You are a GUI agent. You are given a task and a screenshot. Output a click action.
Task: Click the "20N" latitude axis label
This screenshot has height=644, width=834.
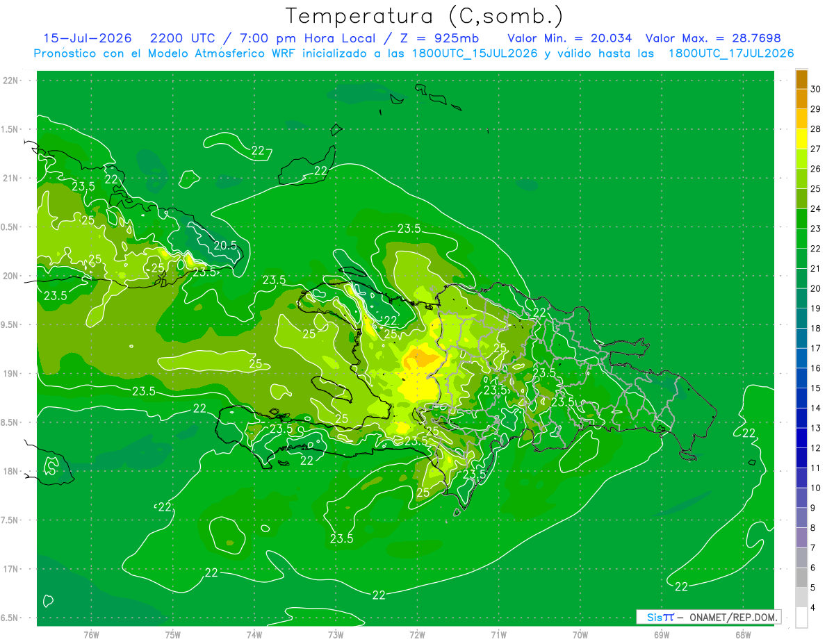[10, 276]
